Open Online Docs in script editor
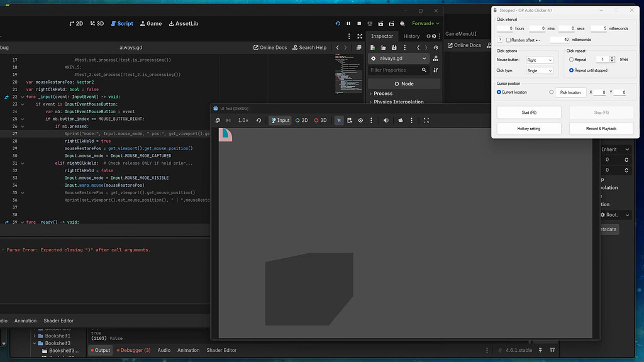644x362 pixels. click(x=270, y=48)
